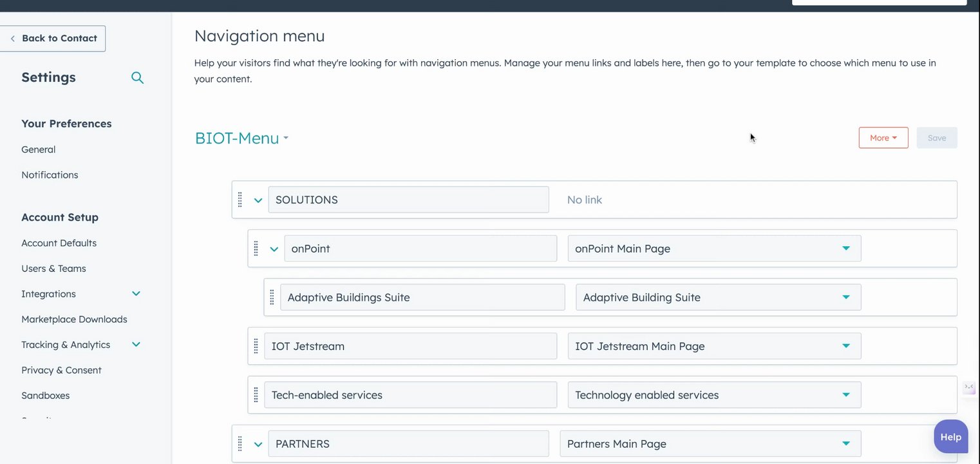The height and width of the screenshot is (464, 980).
Task: Open Marketplace Downloads settings
Action: tap(74, 319)
